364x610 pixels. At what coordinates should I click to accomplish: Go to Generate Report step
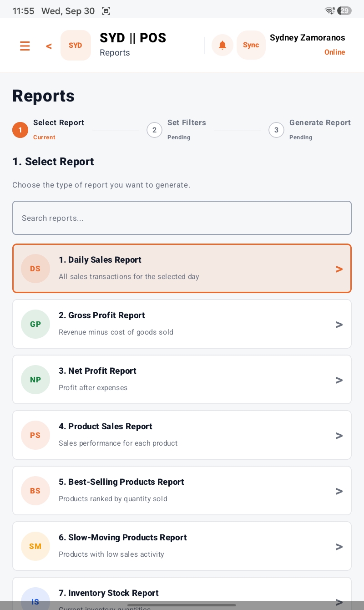(320, 123)
